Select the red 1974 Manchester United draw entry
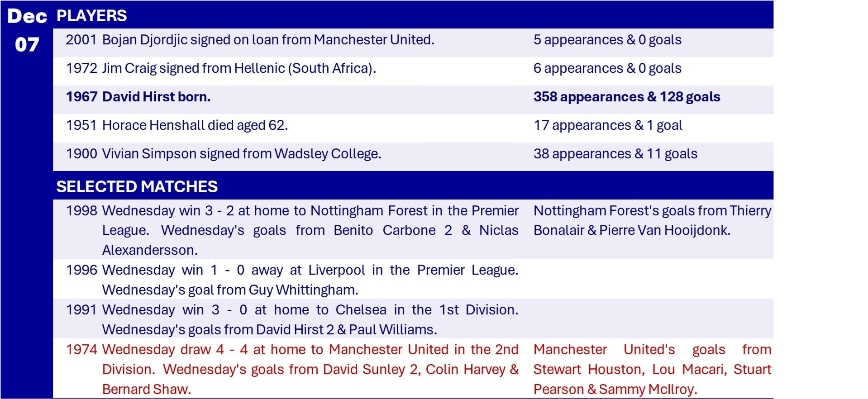 (x=292, y=369)
